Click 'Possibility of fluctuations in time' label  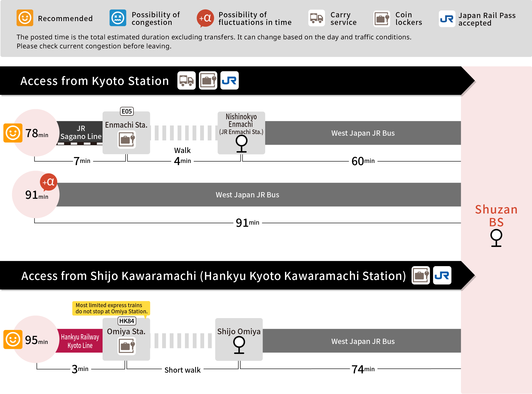click(255, 18)
